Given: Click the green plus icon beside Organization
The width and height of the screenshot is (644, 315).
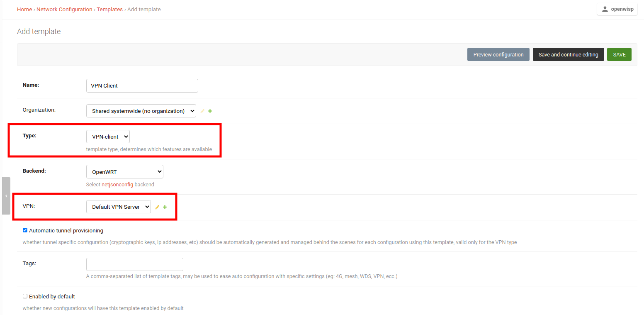Looking at the screenshot, I should click(x=210, y=111).
